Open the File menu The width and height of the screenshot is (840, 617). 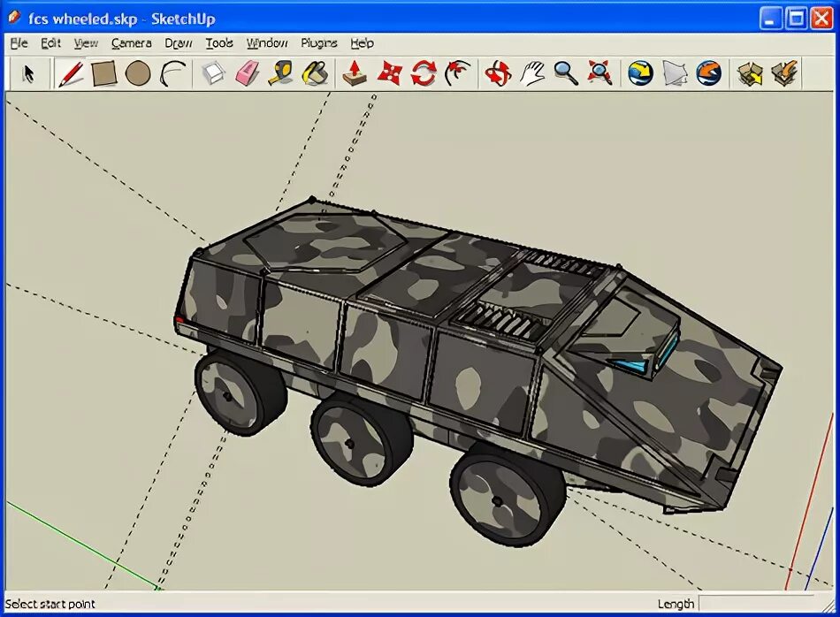point(19,42)
